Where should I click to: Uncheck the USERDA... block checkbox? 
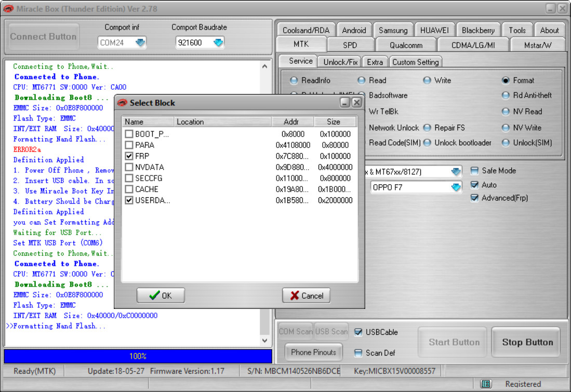tap(128, 200)
